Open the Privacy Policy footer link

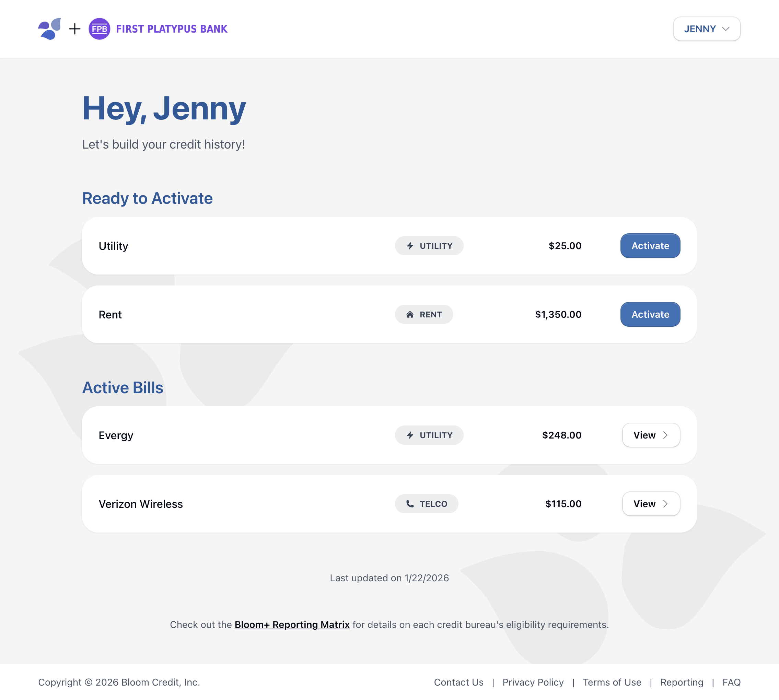click(x=533, y=682)
